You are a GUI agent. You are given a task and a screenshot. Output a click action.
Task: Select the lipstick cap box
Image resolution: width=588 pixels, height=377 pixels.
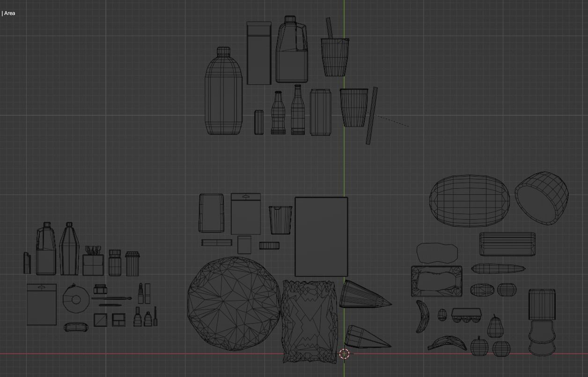pyautogui.click(x=147, y=293)
